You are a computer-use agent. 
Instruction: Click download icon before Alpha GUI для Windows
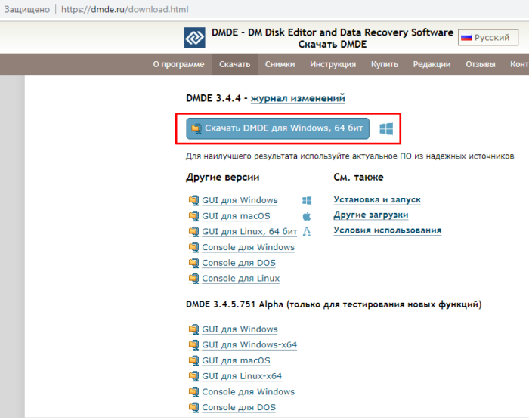point(193,329)
